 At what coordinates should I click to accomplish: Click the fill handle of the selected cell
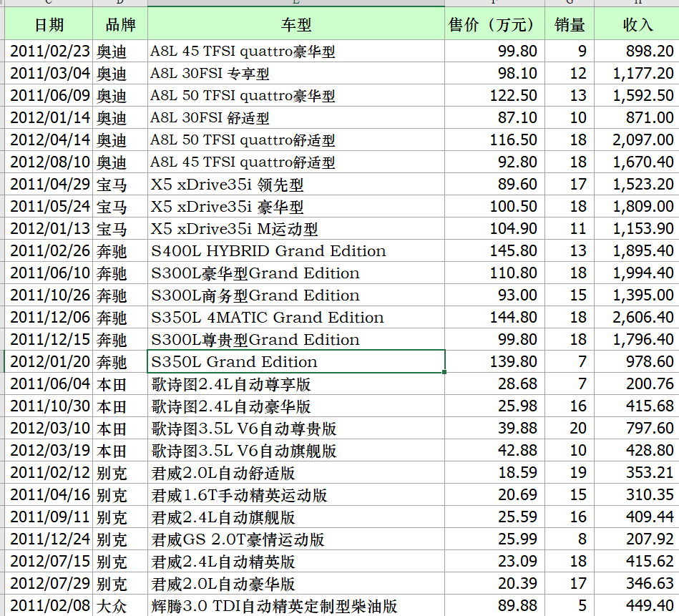pos(444,372)
